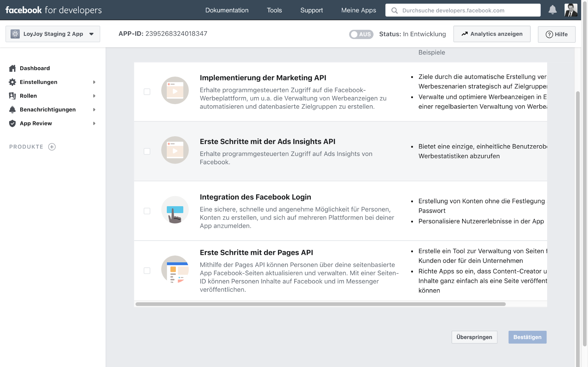Screen dimensions: 588x367
Task: Click the Überspringen button
Action: (x=474, y=337)
